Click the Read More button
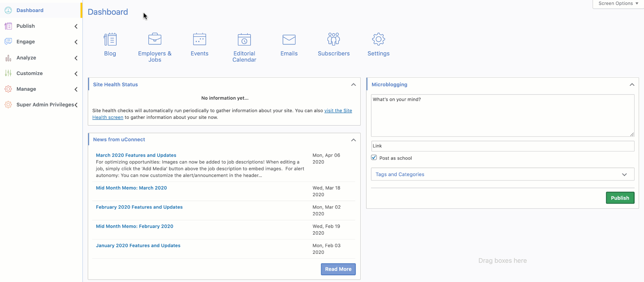This screenshot has height=282, width=644. (x=338, y=269)
